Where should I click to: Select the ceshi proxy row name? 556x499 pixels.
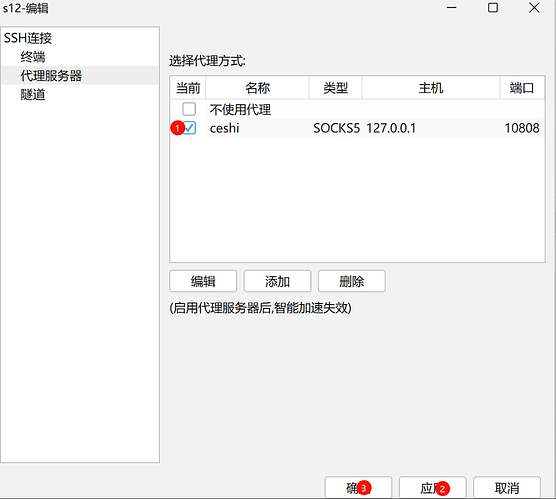tap(224, 128)
